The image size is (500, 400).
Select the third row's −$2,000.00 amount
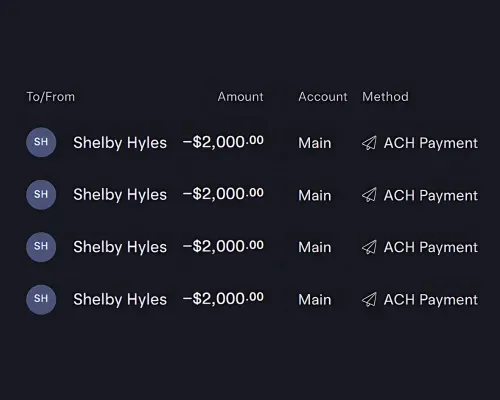[x=223, y=247]
